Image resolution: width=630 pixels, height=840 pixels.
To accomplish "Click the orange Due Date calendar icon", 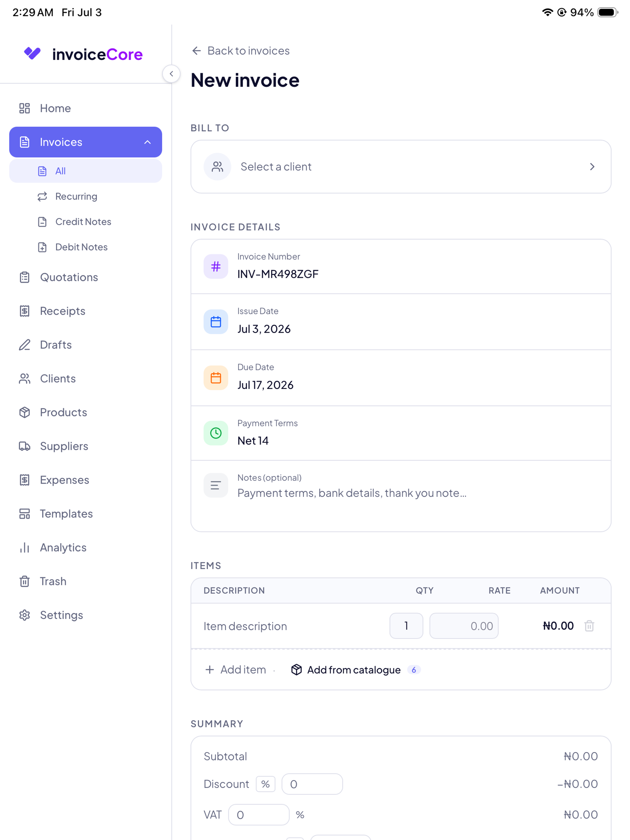I will point(216,378).
